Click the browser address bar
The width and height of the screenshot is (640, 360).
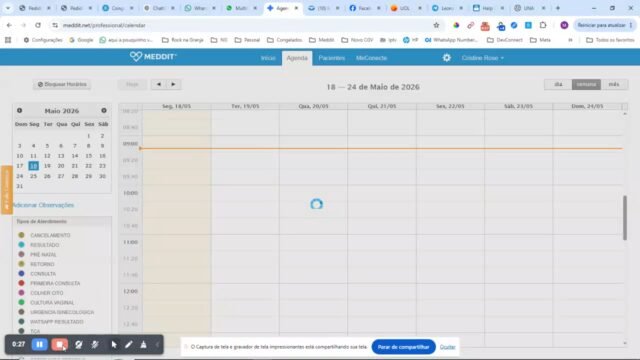[245, 25]
